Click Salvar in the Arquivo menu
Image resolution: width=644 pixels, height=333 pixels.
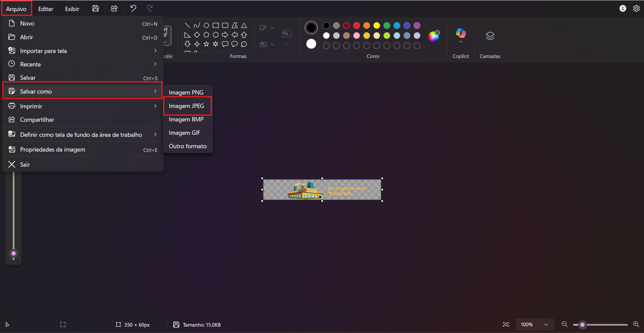(83, 78)
